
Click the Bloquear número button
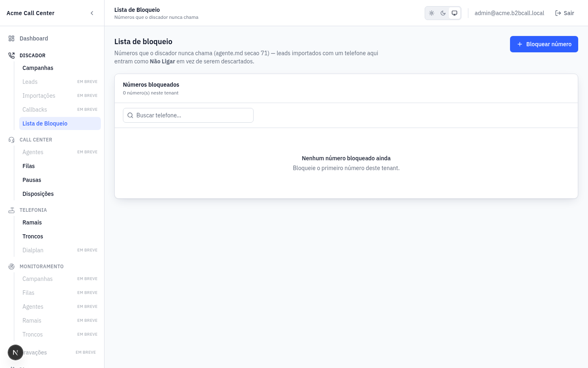[544, 44]
